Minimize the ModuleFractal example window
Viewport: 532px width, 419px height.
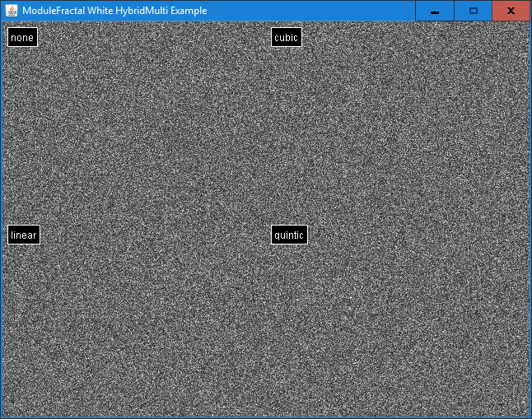coord(435,11)
